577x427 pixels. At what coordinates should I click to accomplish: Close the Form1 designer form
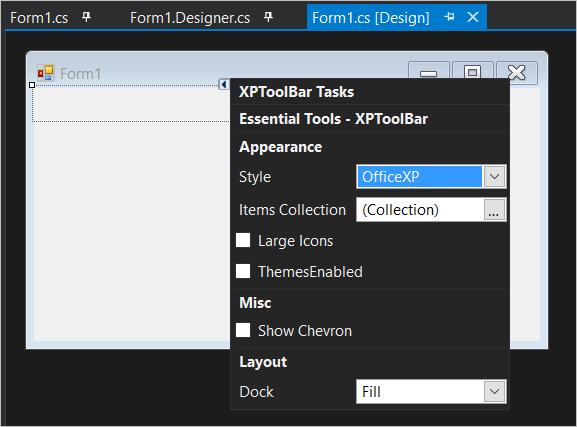(517, 72)
